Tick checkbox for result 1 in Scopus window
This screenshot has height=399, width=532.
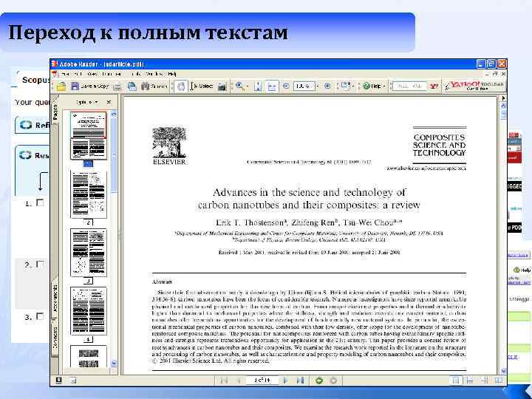[40, 203]
